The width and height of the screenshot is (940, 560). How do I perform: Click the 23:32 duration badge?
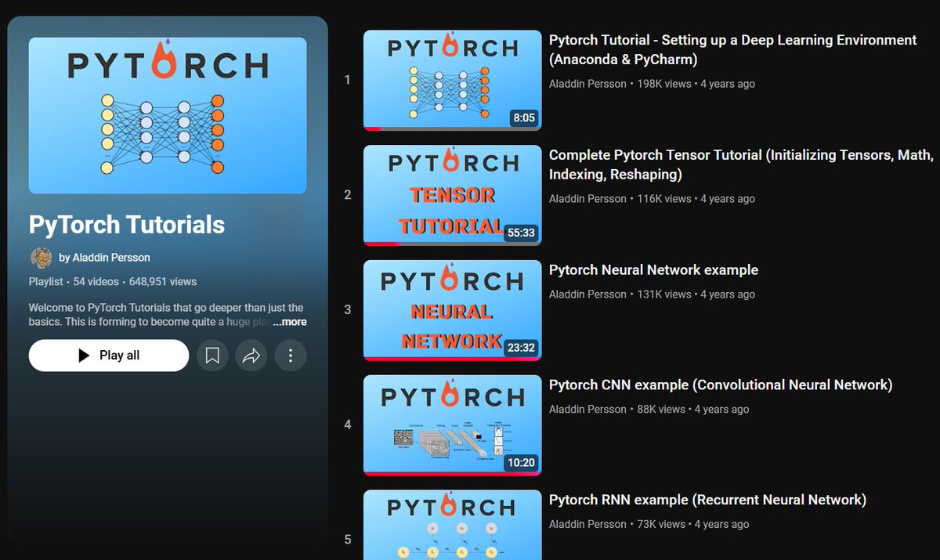(x=520, y=348)
